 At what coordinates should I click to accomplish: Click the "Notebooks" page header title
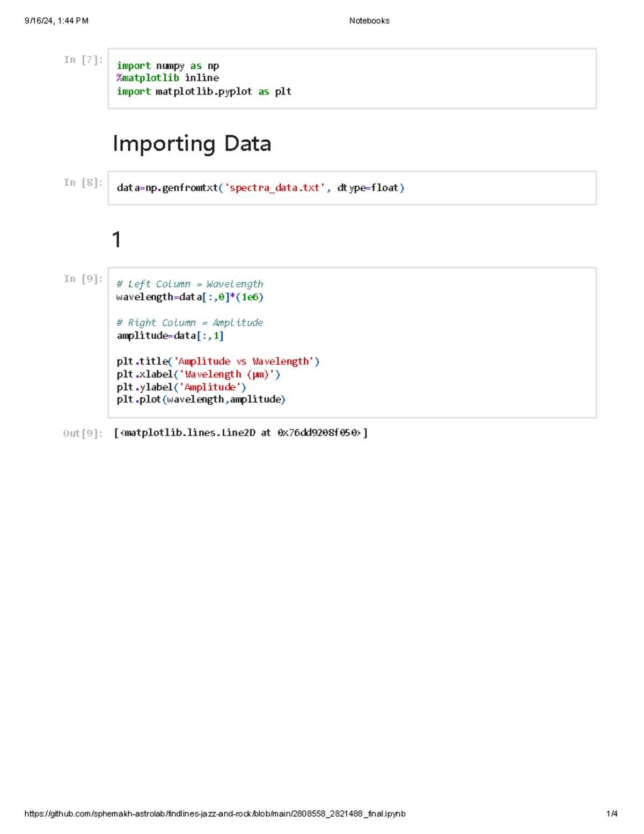click(x=369, y=21)
